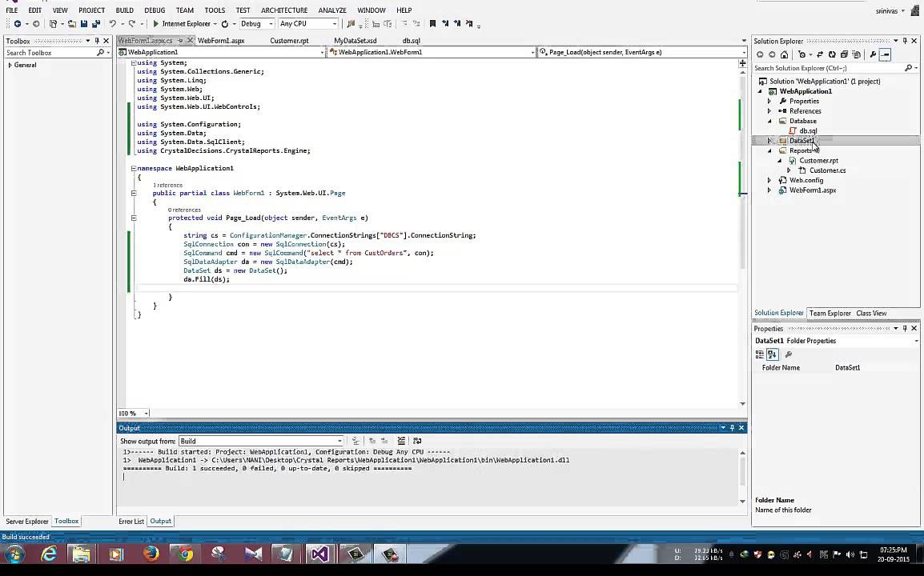This screenshot has height=576, width=924.
Task: Click the Save icon in the main toolbar
Action: pyautogui.click(x=84, y=23)
